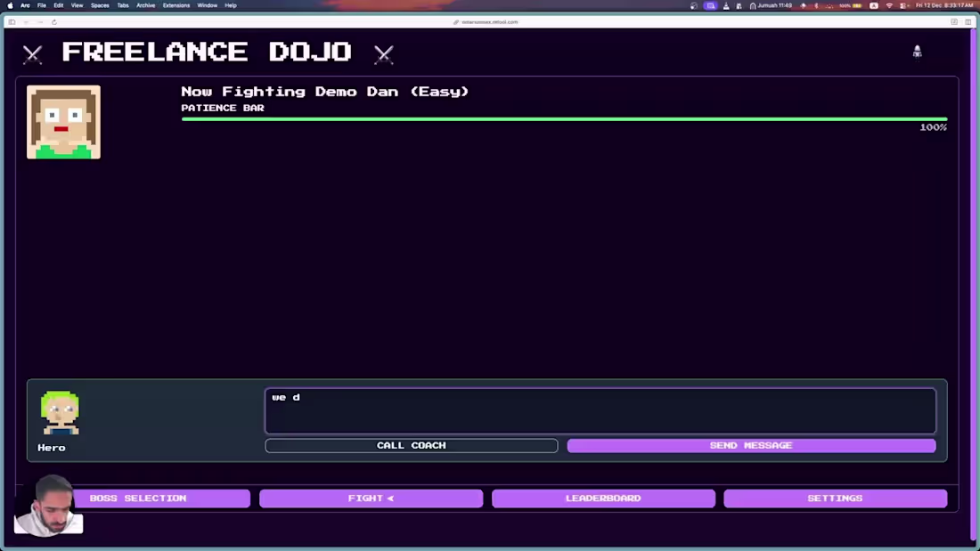Select the Hero avatar in the chat panel

pos(60,410)
